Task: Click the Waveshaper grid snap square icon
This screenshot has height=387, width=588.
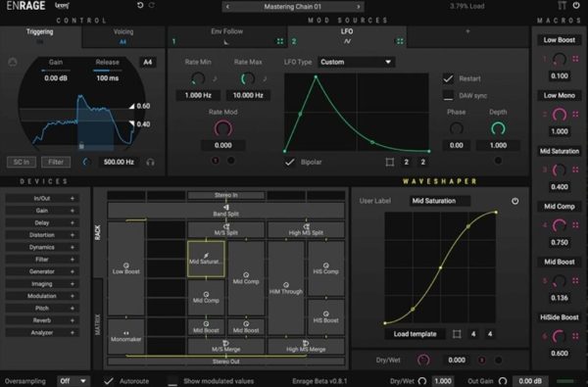Action: tap(457, 334)
